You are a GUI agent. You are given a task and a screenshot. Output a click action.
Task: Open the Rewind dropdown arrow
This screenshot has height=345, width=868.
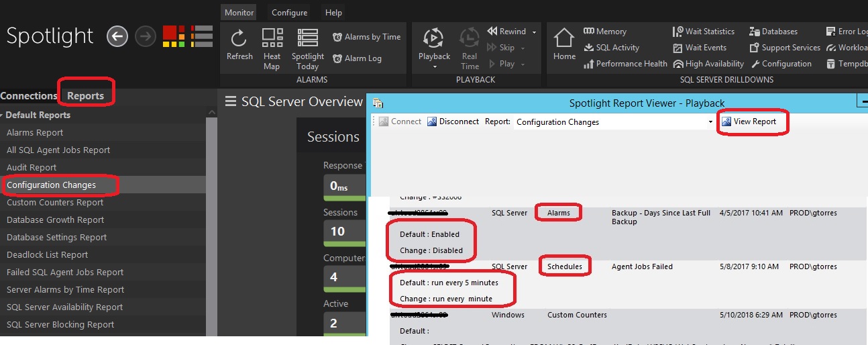535,32
